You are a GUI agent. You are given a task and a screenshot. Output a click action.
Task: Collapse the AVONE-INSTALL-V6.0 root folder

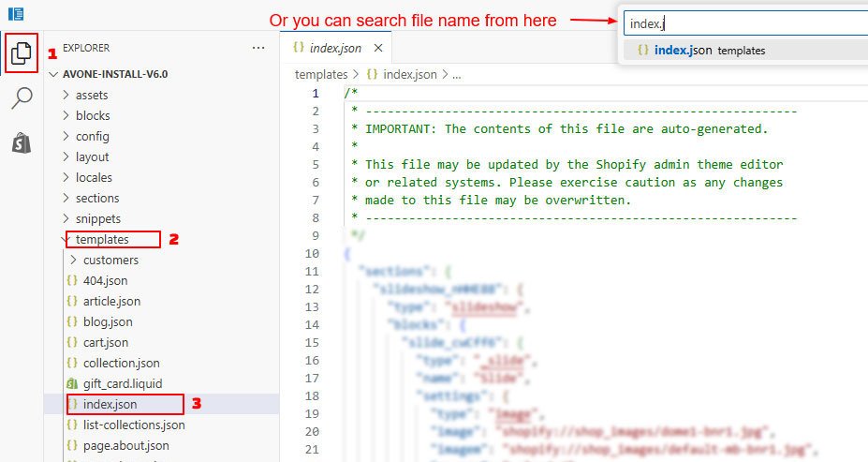point(114,74)
